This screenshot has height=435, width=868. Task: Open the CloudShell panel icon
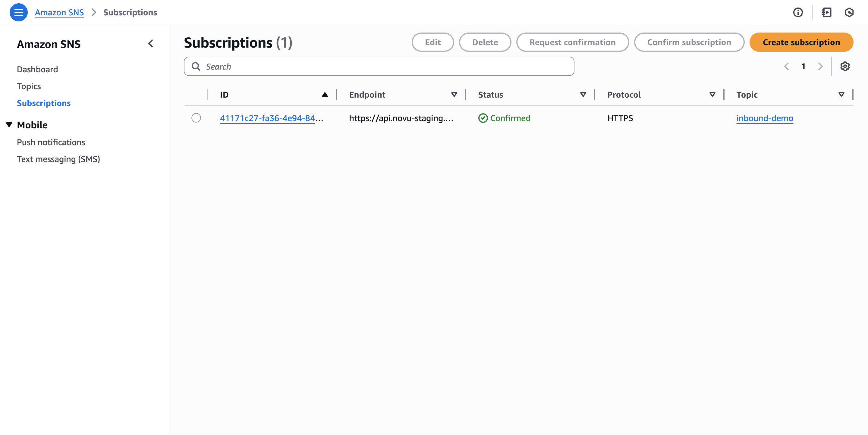click(826, 12)
